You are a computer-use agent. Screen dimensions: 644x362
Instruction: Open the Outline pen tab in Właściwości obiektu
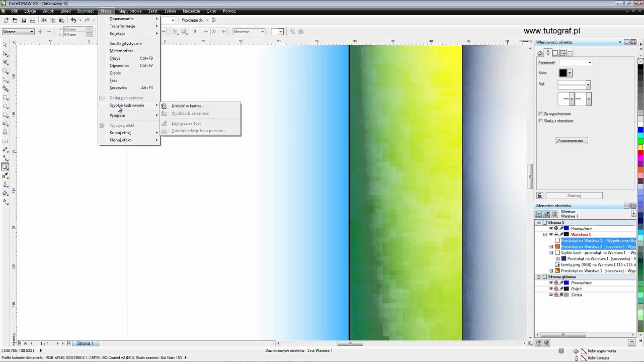coord(548,53)
